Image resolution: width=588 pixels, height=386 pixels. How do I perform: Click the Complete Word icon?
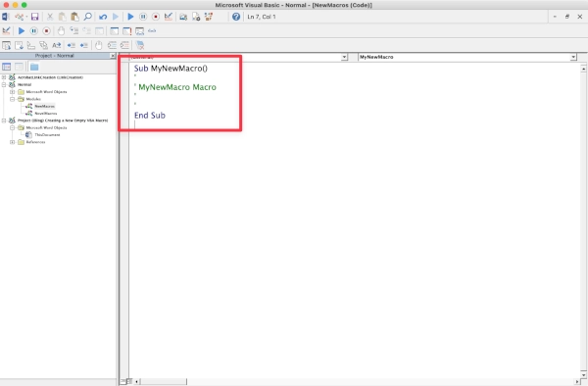pyautogui.click(x=56, y=46)
